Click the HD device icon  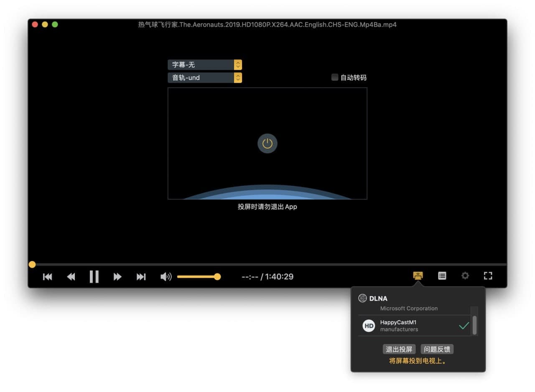coord(369,326)
